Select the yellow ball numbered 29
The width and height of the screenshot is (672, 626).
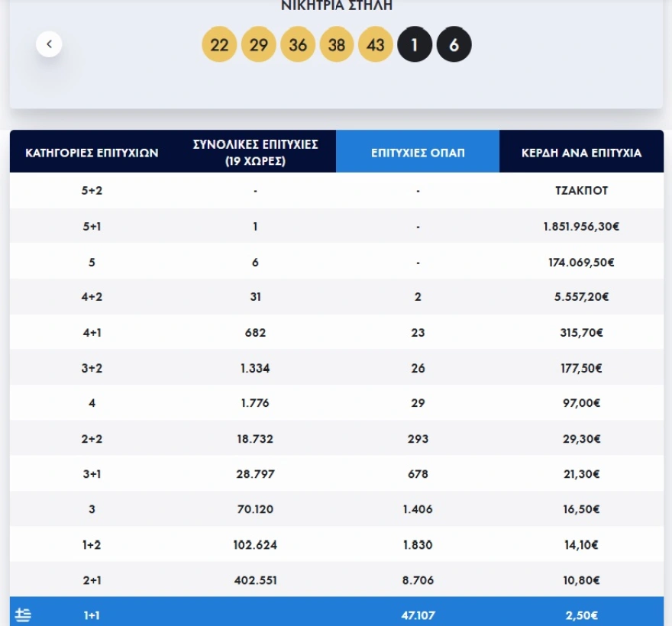coord(259,45)
